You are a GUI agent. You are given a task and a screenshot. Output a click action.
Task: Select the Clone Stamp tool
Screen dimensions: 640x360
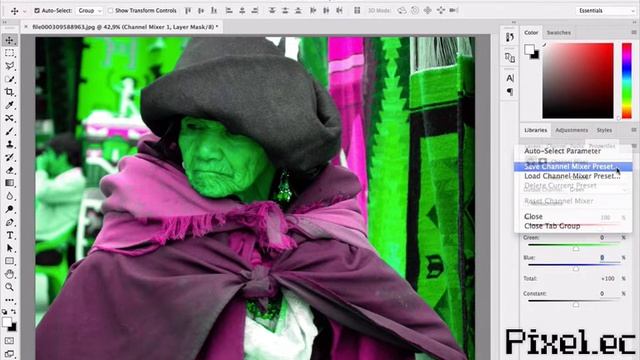tap(9, 144)
